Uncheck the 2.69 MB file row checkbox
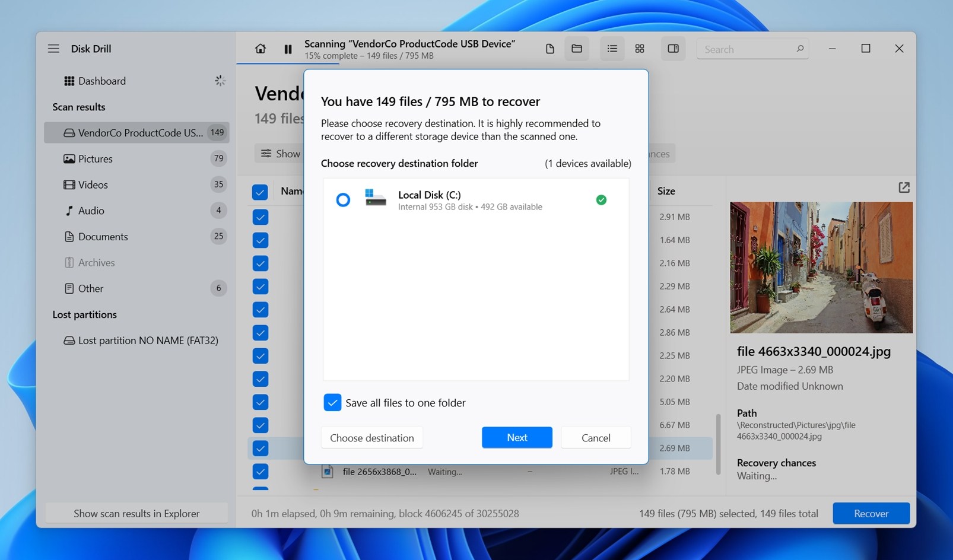The height and width of the screenshot is (560, 953). click(x=260, y=448)
